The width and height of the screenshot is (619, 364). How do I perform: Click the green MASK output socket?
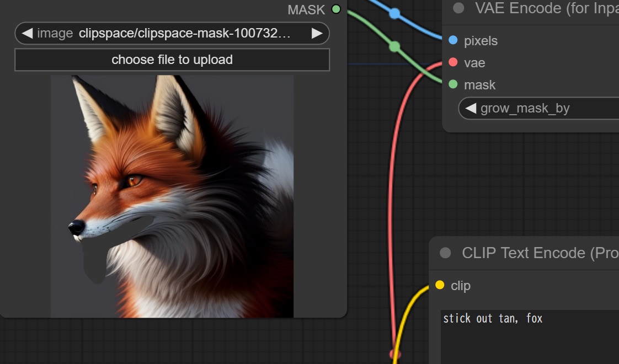pos(336,9)
